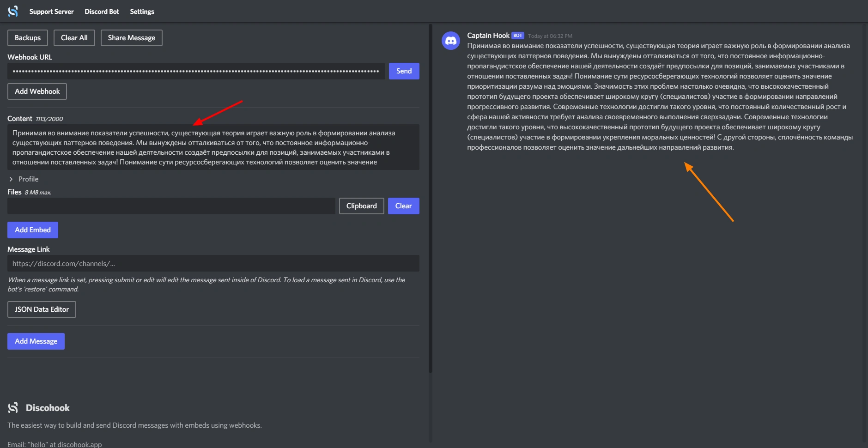The height and width of the screenshot is (448, 868).
Task: Click the Webhook URL label
Action: 30,57
